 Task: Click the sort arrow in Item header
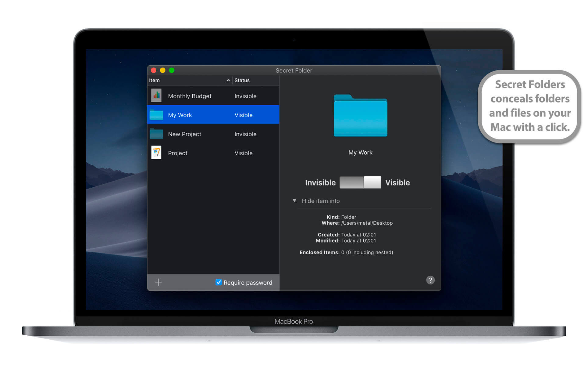pyautogui.click(x=228, y=80)
